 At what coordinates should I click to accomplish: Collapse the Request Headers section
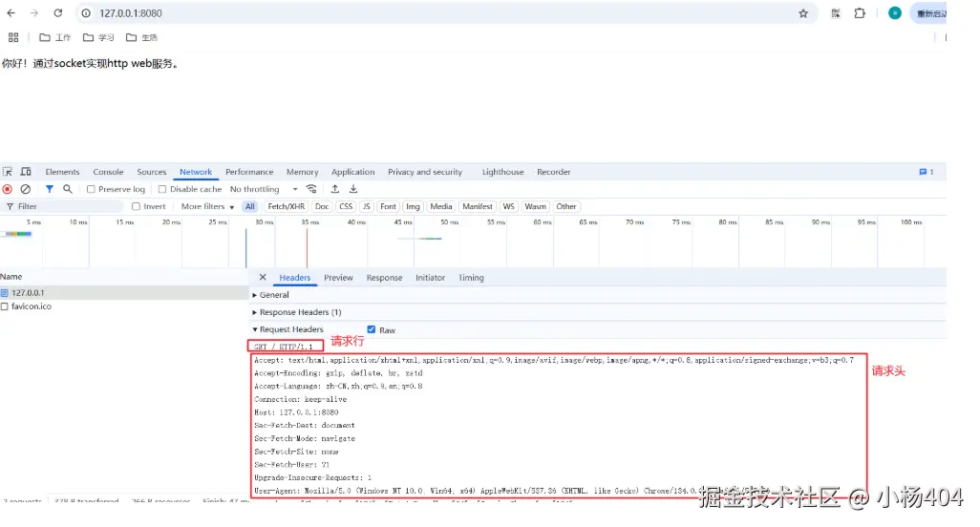tap(288, 329)
